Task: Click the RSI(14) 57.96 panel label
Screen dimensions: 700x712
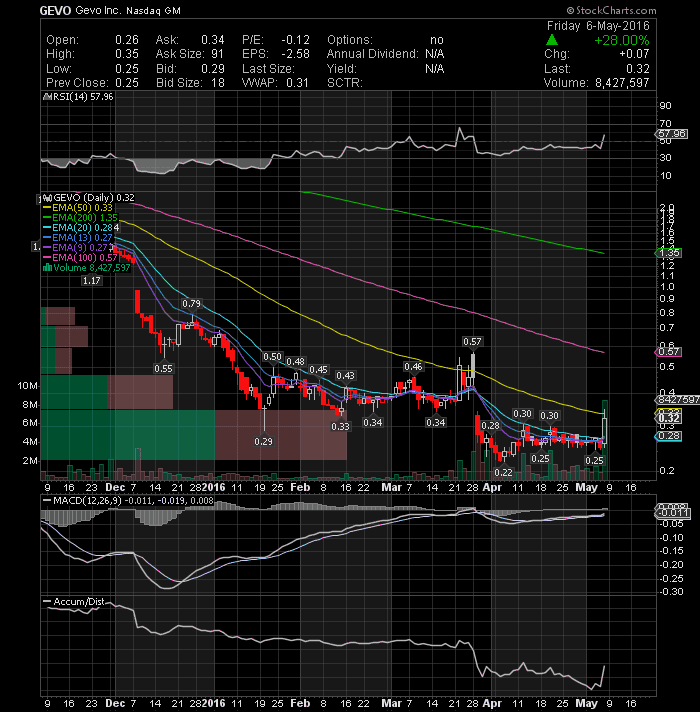Action: coord(78,97)
